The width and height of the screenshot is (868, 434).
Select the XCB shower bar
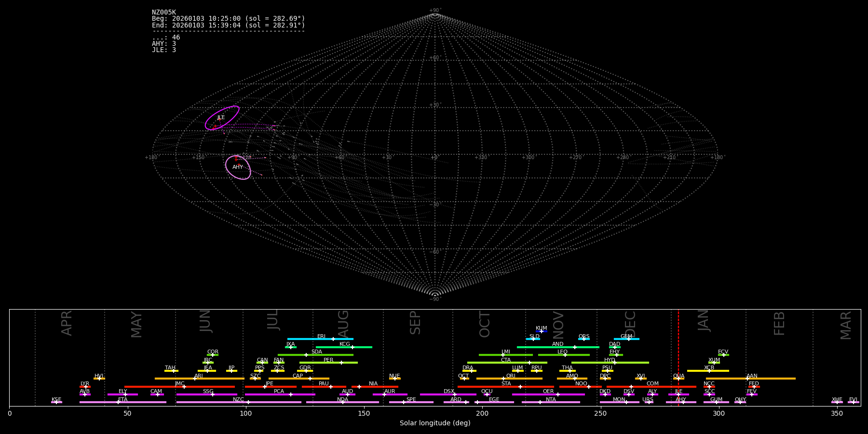click(708, 371)
